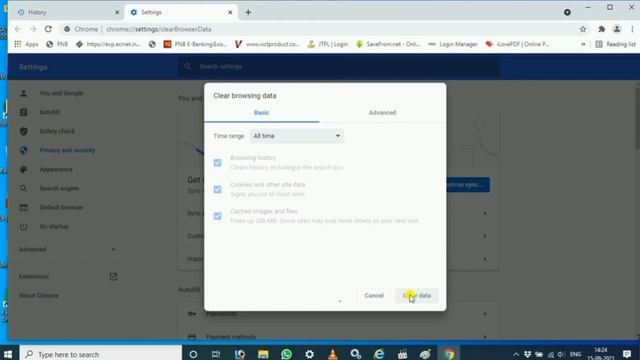
Task: Open Chrome from taskbar
Action: click(x=449, y=354)
